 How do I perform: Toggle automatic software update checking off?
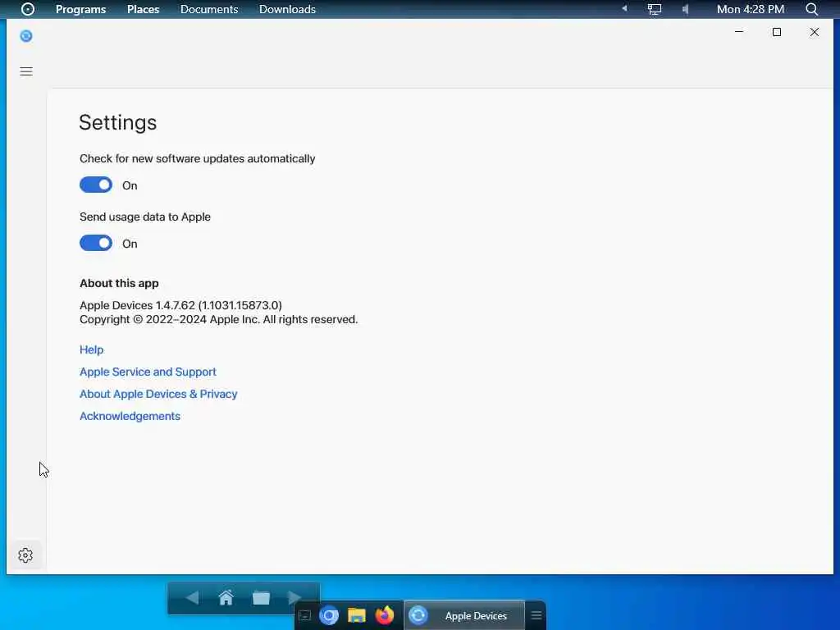tap(96, 185)
